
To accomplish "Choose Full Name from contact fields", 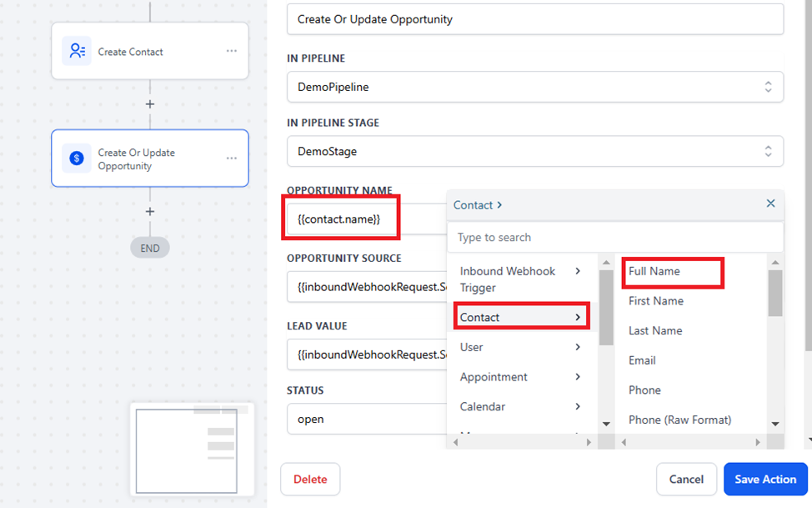I will pos(654,271).
